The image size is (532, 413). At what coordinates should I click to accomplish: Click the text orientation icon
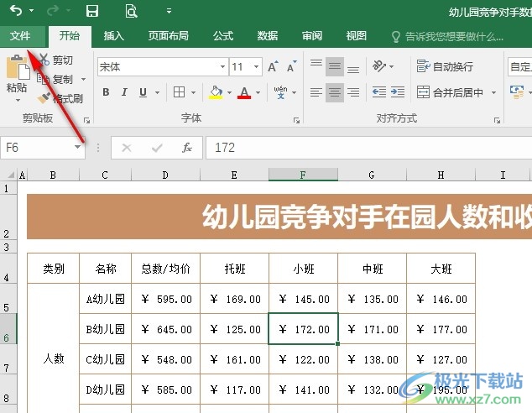click(x=379, y=66)
